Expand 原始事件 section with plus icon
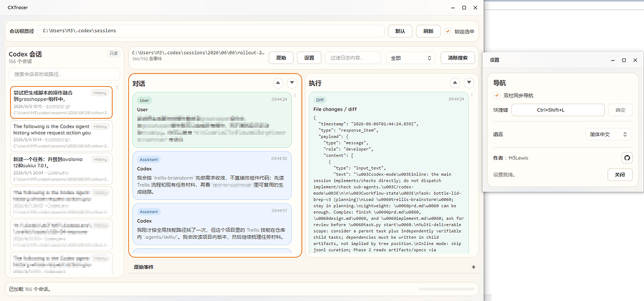 [x=473, y=267]
